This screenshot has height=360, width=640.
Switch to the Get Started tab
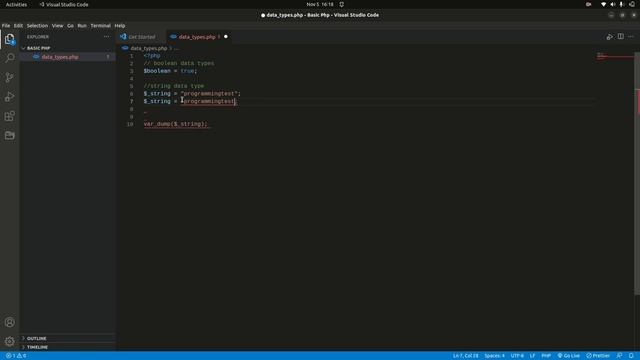141,37
